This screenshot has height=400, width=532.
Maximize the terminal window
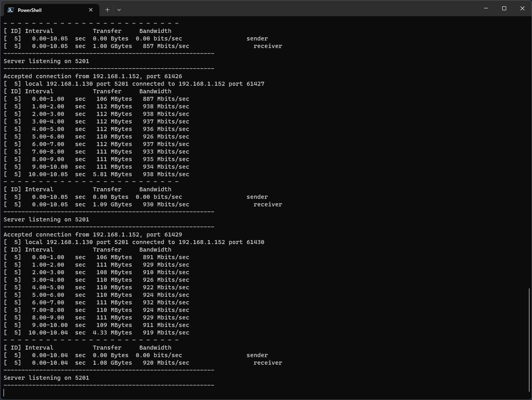(504, 8)
